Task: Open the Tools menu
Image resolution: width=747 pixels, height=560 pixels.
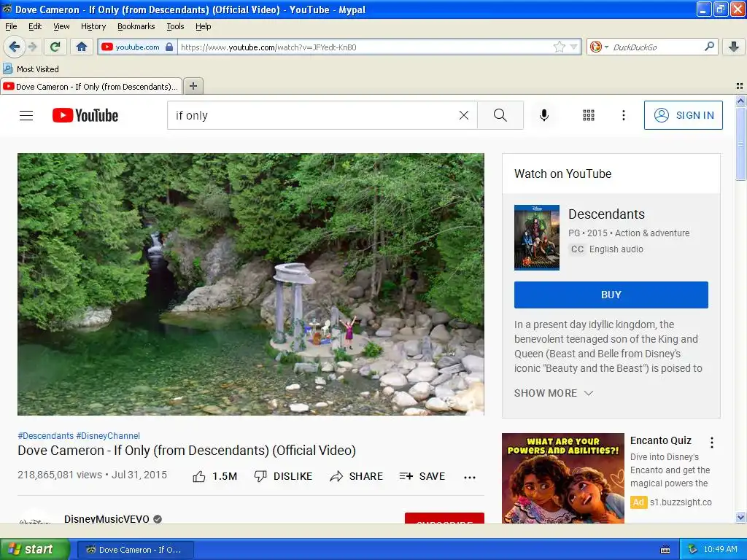Action: pos(175,26)
